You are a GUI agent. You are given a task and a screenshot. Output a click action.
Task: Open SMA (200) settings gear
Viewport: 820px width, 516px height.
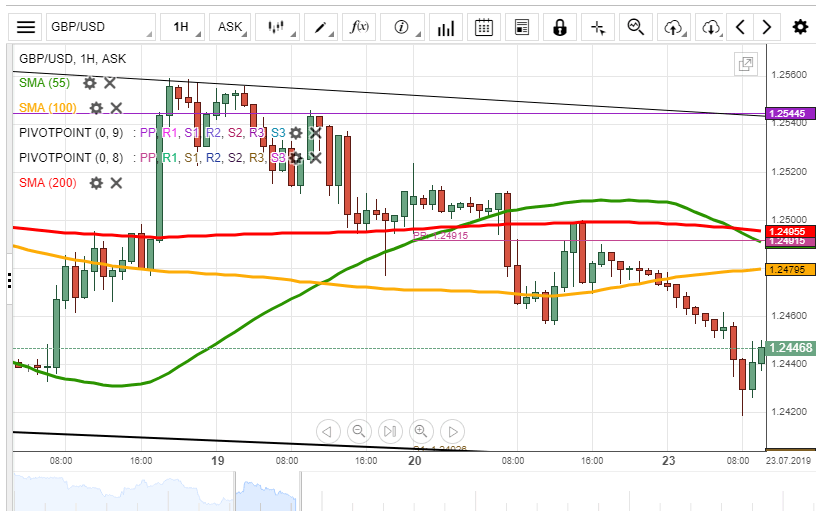click(x=96, y=183)
